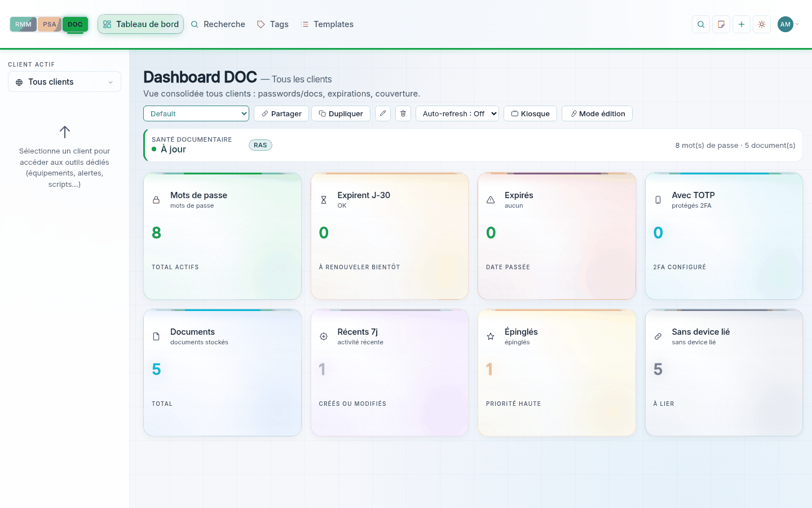The height and width of the screenshot is (508, 812).
Task: Click the TOTAL ACTIFS label
Action: (175, 267)
